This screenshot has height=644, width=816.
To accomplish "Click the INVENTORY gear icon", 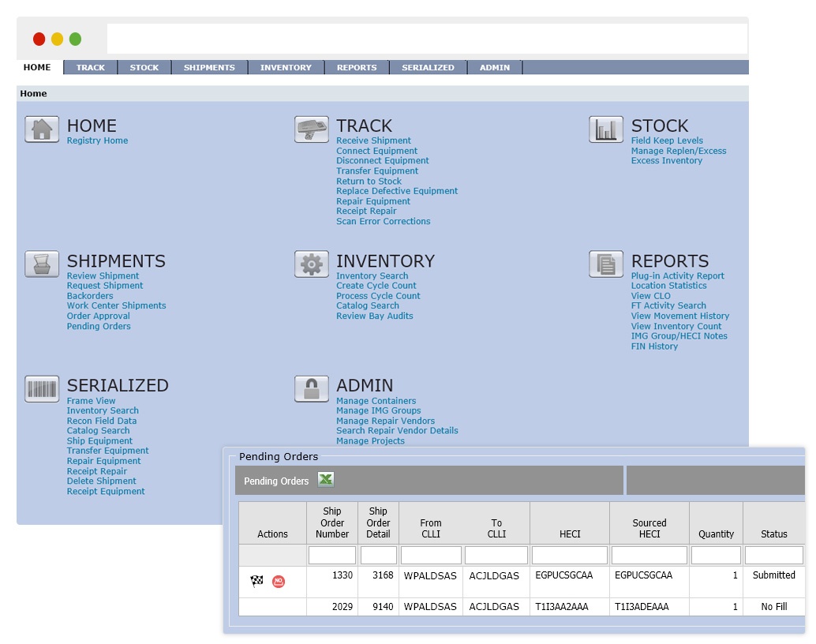I will [311, 264].
